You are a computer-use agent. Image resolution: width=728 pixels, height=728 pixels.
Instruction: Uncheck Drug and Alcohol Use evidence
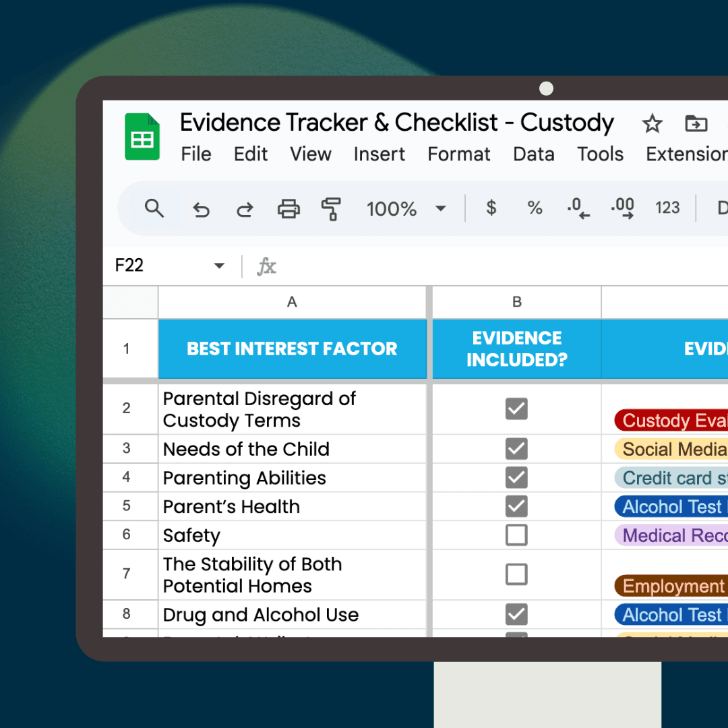[516, 614]
